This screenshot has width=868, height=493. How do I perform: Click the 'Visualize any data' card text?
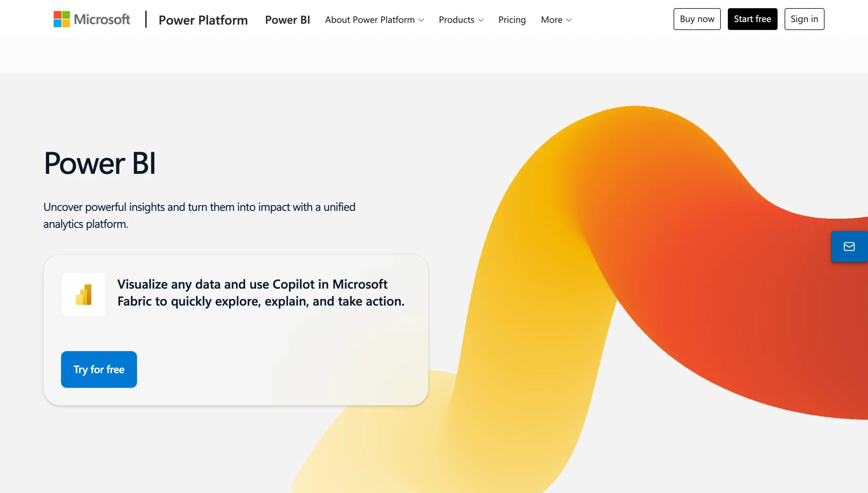(x=261, y=292)
